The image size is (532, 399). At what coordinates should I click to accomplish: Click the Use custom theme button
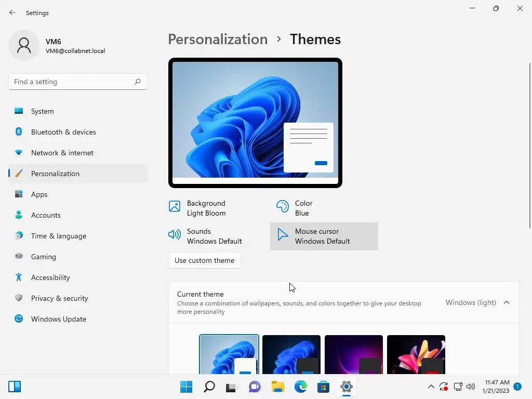click(x=205, y=260)
